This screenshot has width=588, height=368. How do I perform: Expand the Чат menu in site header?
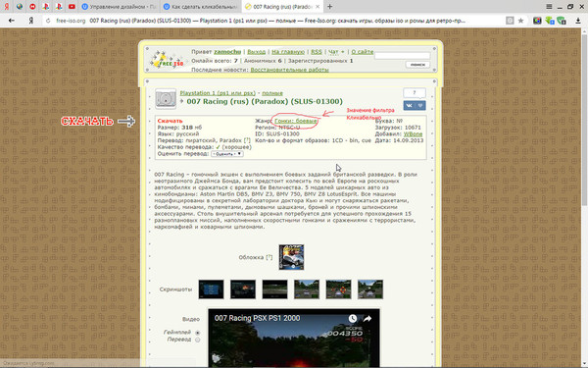[336, 52]
